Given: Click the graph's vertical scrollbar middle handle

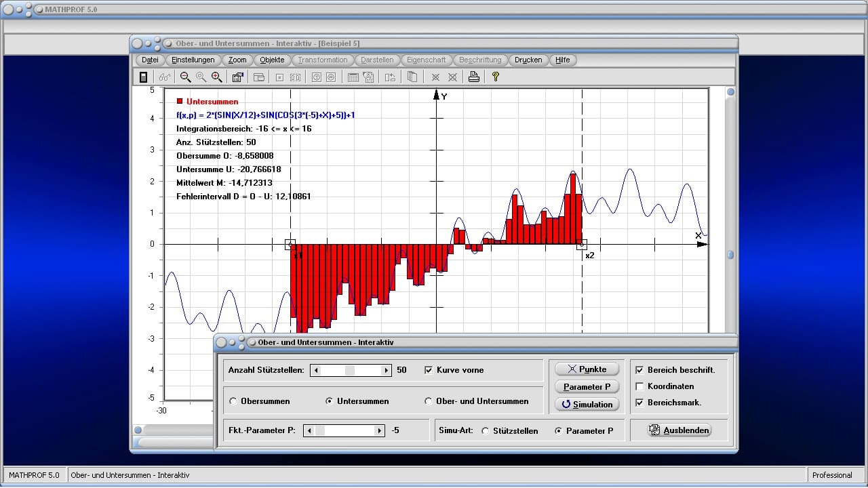Looking at the screenshot, I should tap(730, 255).
